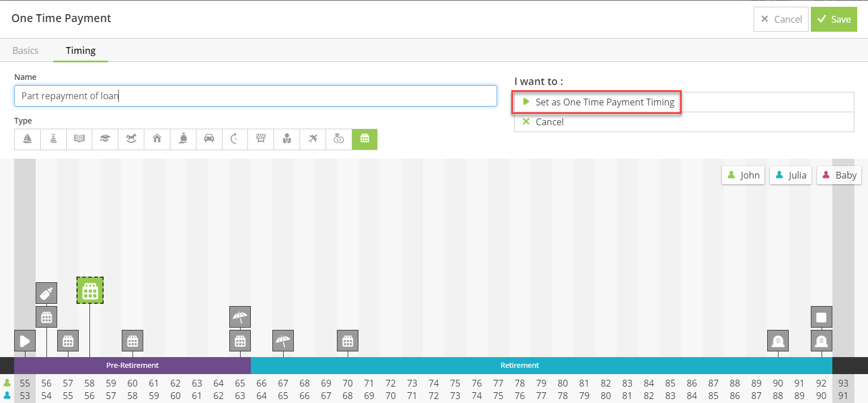Click John's age 66 on the timeline
Image resolution: width=868 pixels, height=403 pixels.
[x=262, y=383]
